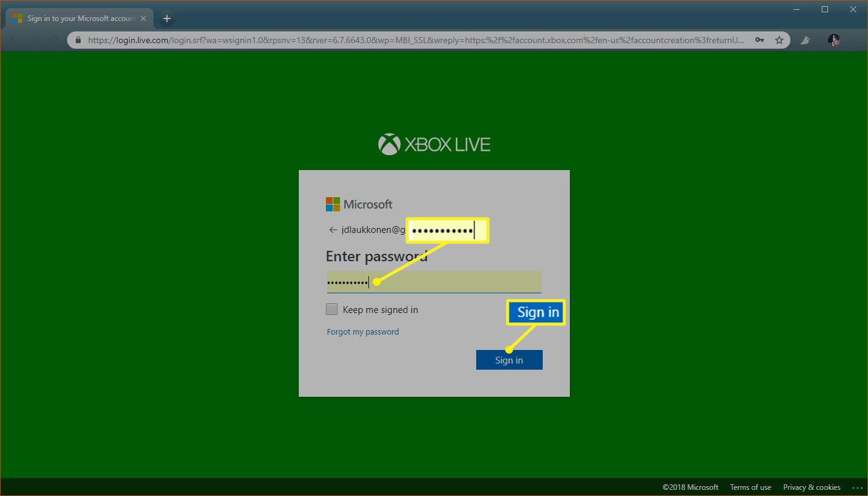This screenshot has width=868, height=496.
Task: Click the padlock site security icon
Action: 78,40
